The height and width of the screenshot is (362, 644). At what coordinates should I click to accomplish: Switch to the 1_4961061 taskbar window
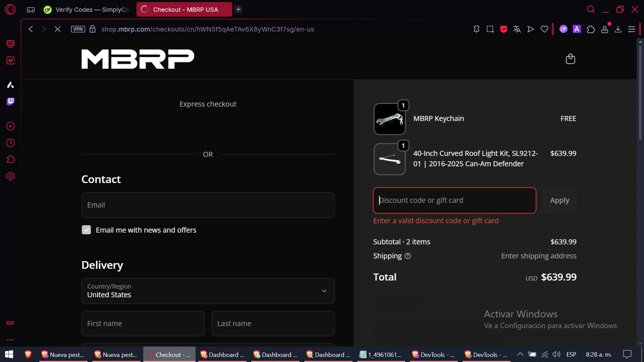[381, 354]
